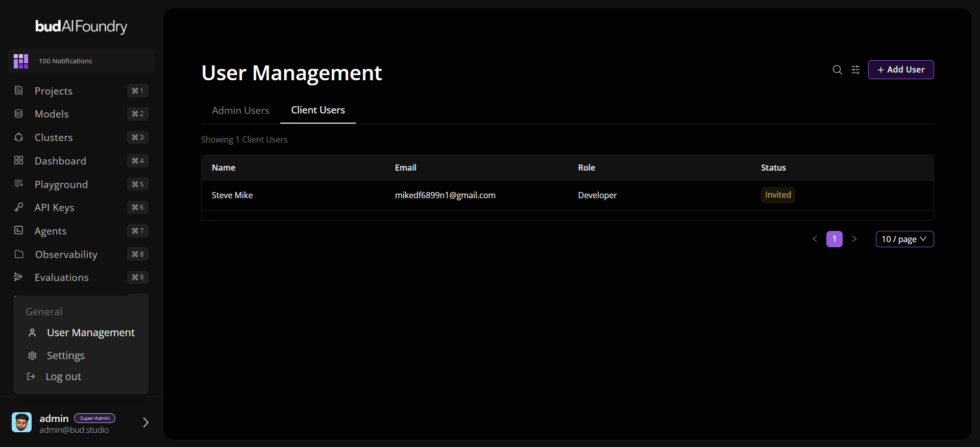Click the Email column header
Image resolution: width=980 pixels, height=447 pixels.
tap(406, 168)
